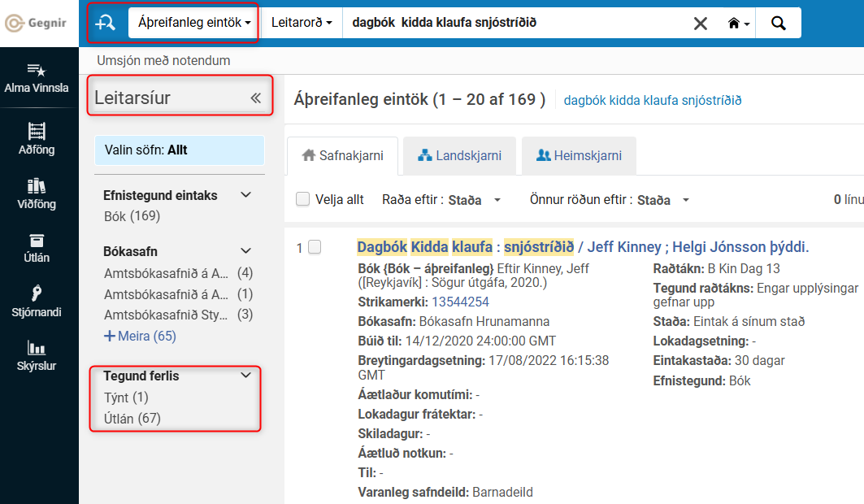
Task: Open the advanced search person-plus icon
Action: (x=105, y=23)
